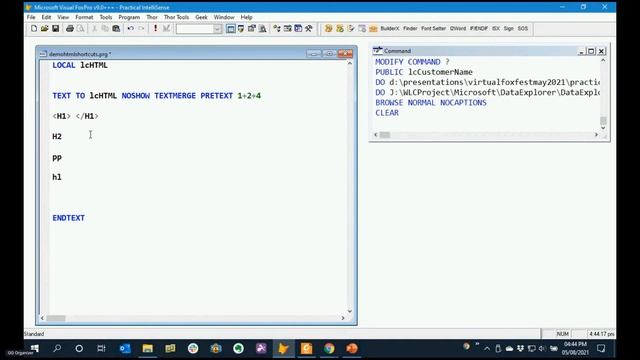Click the editor's vertical scrollbar down arrow
Image resolution: width=640 pixels, height=360 pixels.
350,311
